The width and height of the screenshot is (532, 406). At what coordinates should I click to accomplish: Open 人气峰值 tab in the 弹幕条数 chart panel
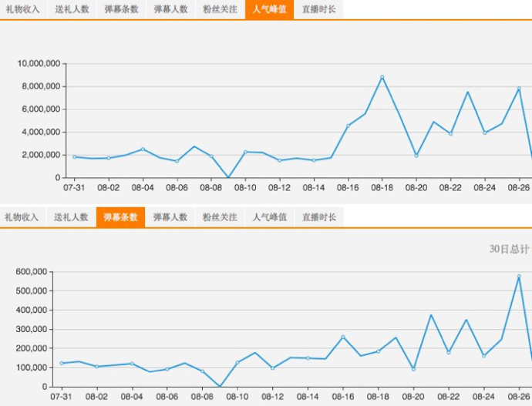[269, 217]
